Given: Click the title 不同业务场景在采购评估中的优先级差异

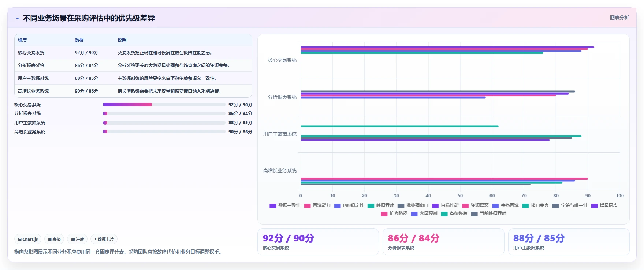Looking at the screenshot, I should pos(89,18).
